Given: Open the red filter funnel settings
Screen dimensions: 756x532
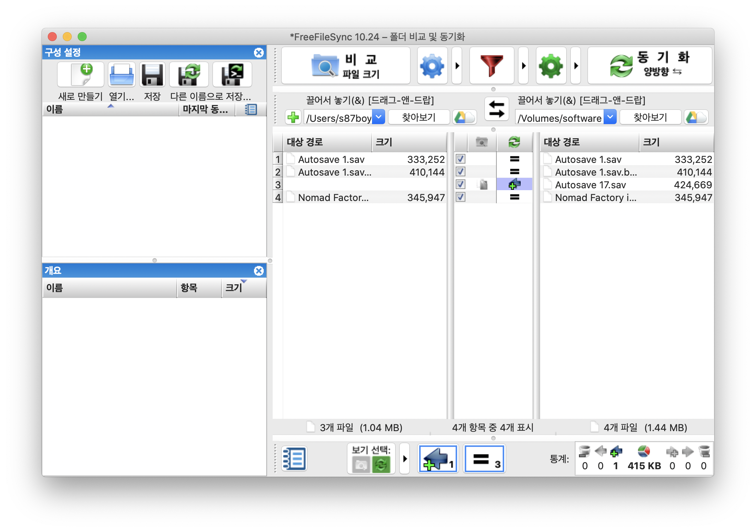Looking at the screenshot, I should [492, 66].
